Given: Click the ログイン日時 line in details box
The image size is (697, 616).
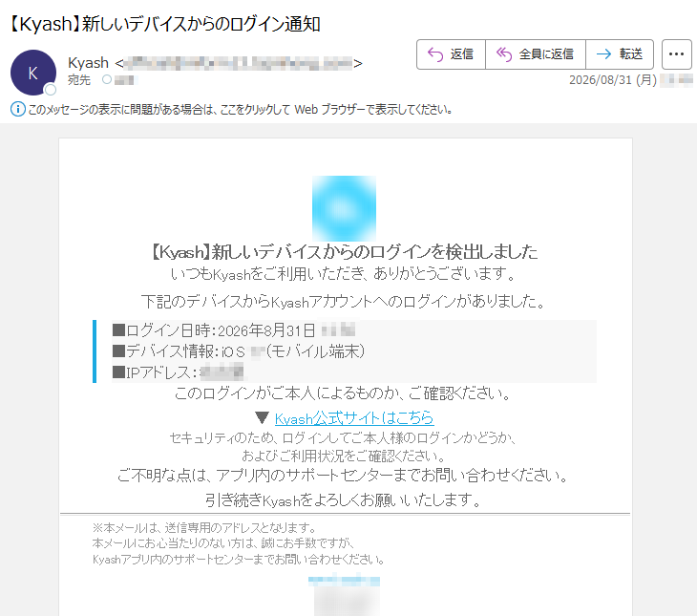Looking at the screenshot, I should click(x=234, y=330).
